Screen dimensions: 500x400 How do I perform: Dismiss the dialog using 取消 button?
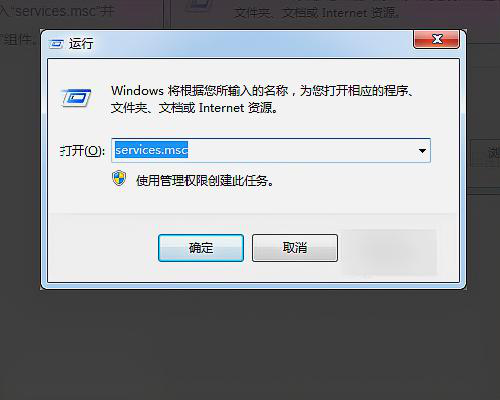point(295,248)
